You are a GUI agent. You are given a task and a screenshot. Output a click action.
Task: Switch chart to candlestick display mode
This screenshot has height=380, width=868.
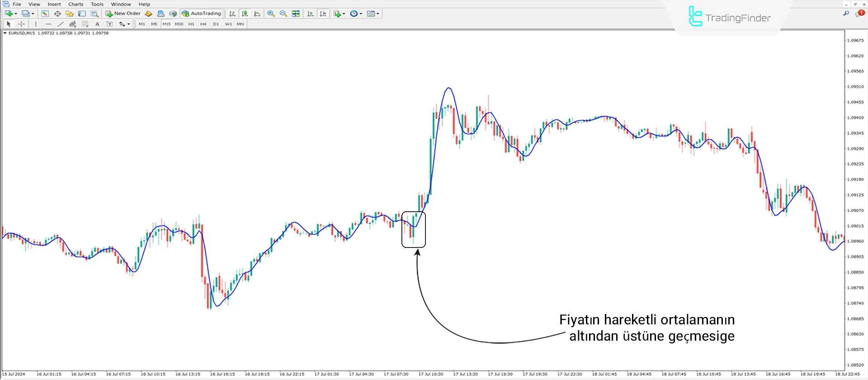coord(245,14)
